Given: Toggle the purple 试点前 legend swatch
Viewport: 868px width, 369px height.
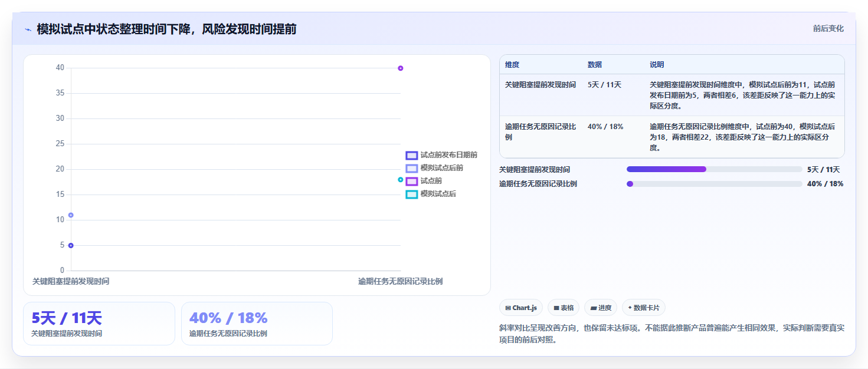Looking at the screenshot, I should coord(411,181).
